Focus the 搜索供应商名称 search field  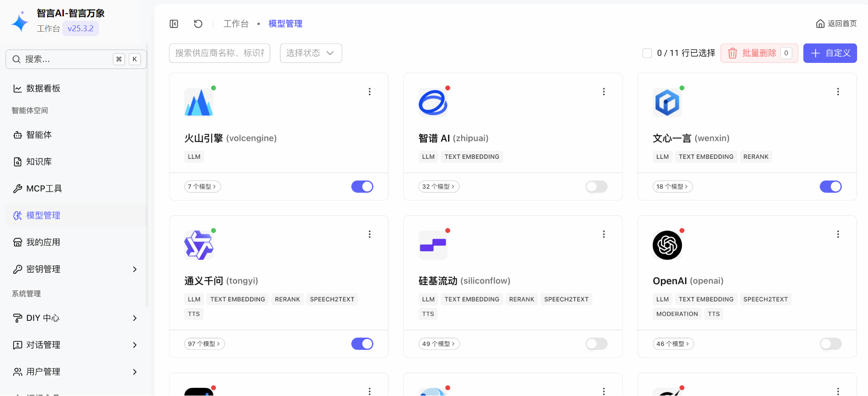pos(220,53)
